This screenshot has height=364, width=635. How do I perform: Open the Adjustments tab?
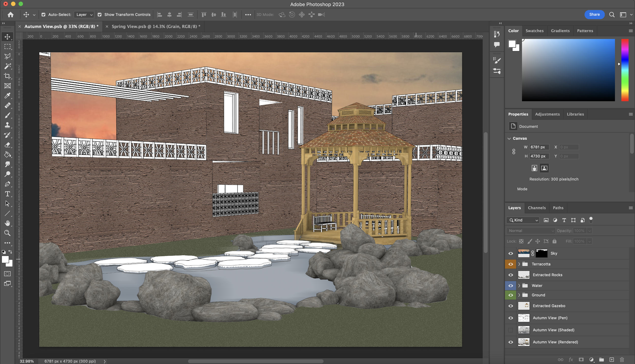547,114
